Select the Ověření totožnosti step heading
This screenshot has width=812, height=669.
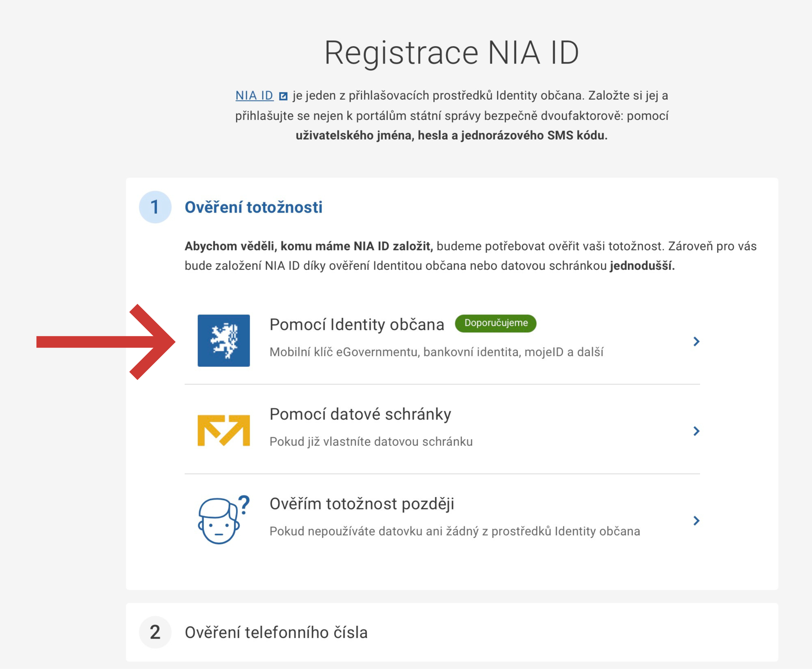click(x=253, y=207)
